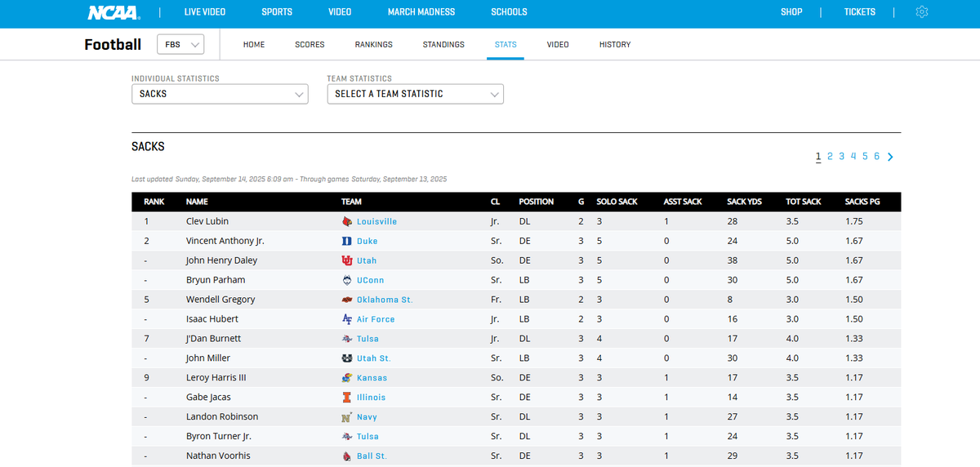The height and width of the screenshot is (467, 980).
Task: Click the NCAA logo
Action: 114,12
